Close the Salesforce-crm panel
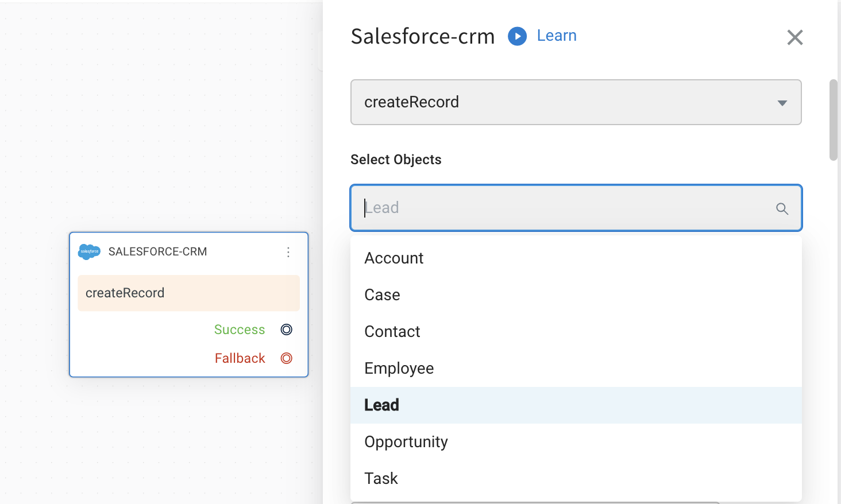Viewport: 841px width, 504px height. 795,37
